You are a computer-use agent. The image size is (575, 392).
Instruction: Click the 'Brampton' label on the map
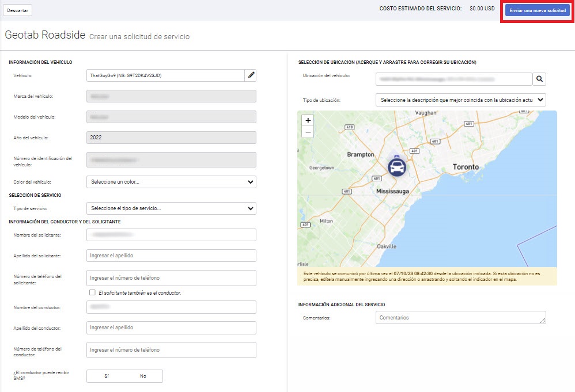361,155
